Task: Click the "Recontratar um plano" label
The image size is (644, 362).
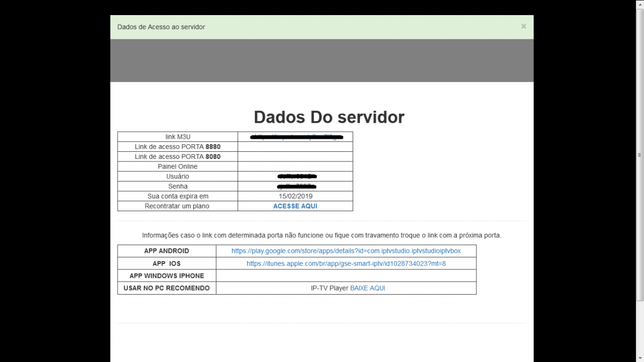Action: pos(178,206)
